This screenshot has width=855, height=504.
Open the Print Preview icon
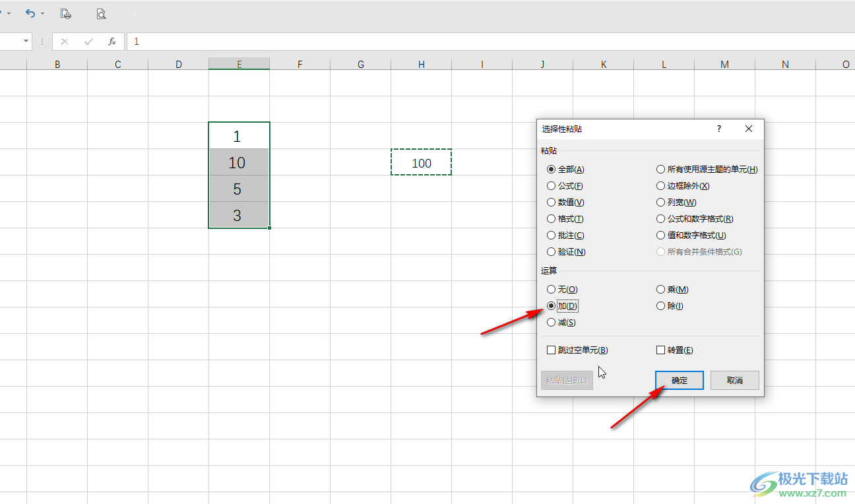pos(101,13)
